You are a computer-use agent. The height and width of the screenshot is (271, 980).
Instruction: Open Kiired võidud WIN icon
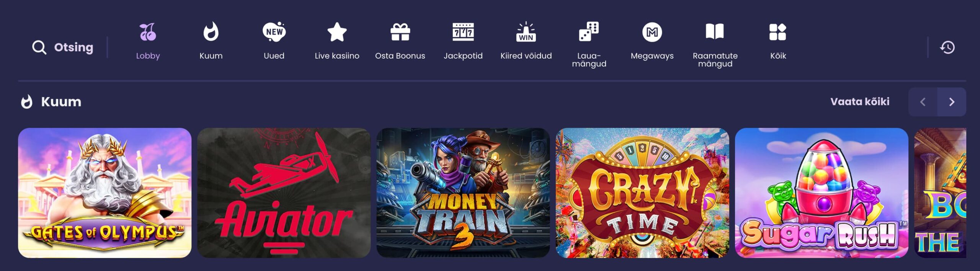click(x=526, y=32)
